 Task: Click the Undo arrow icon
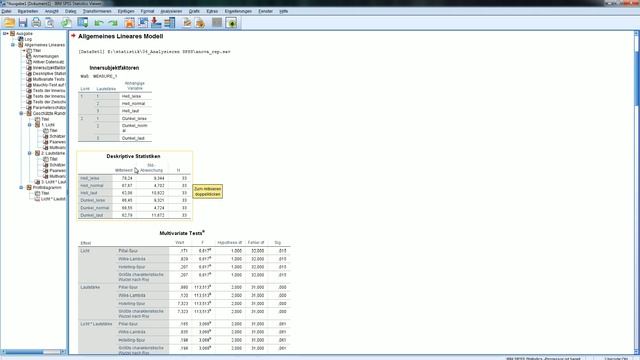coord(99,23)
